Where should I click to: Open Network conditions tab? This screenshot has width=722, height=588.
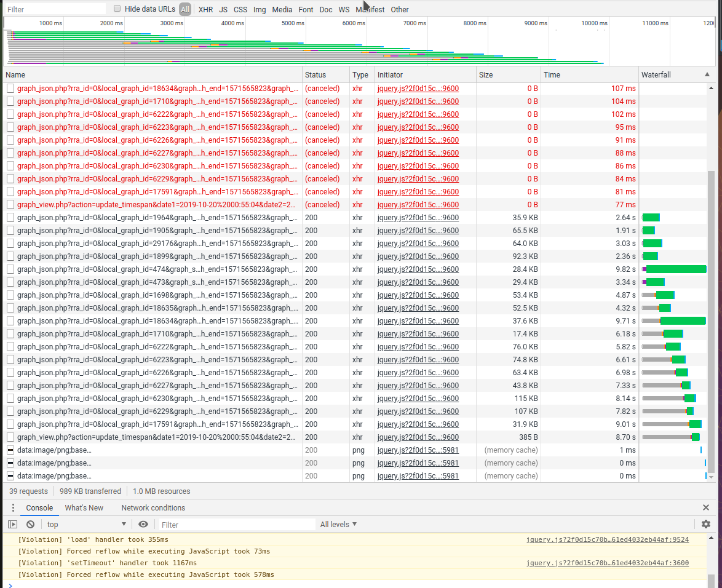click(153, 507)
